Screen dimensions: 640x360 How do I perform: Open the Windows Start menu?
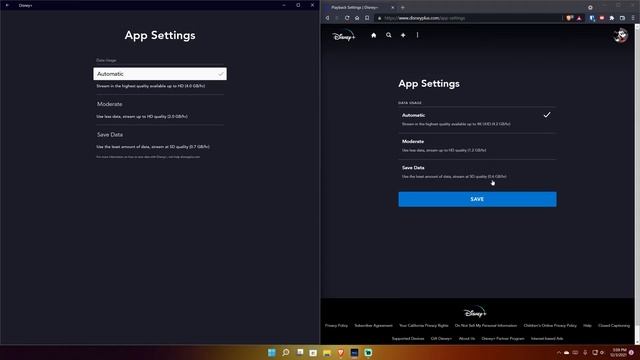point(271,353)
